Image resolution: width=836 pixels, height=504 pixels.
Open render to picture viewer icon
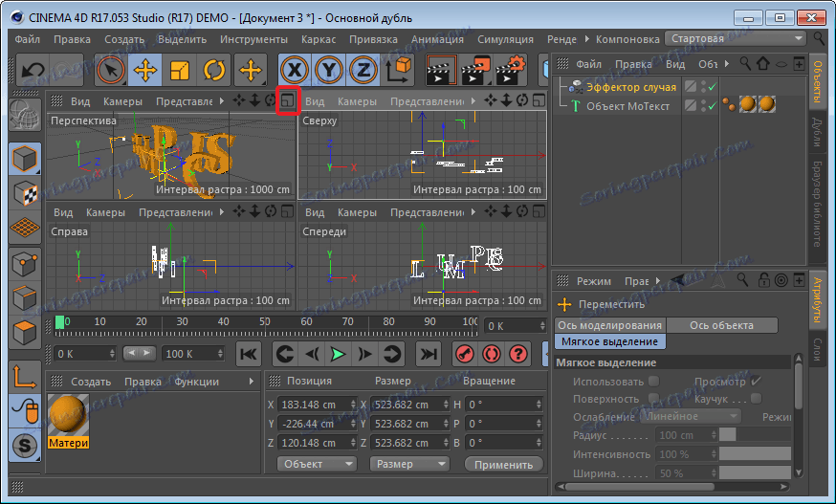click(x=475, y=70)
